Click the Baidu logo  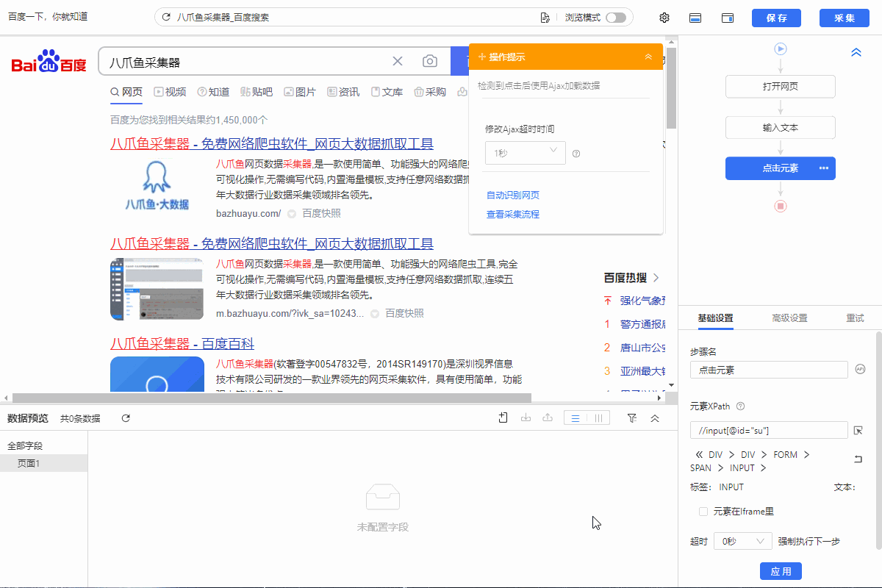tap(49, 62)
